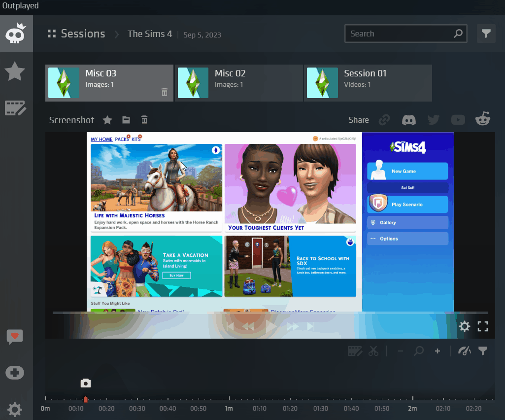505x420 pixels.
Task: Click the 2m timeline label
Action: click(412, 408)
